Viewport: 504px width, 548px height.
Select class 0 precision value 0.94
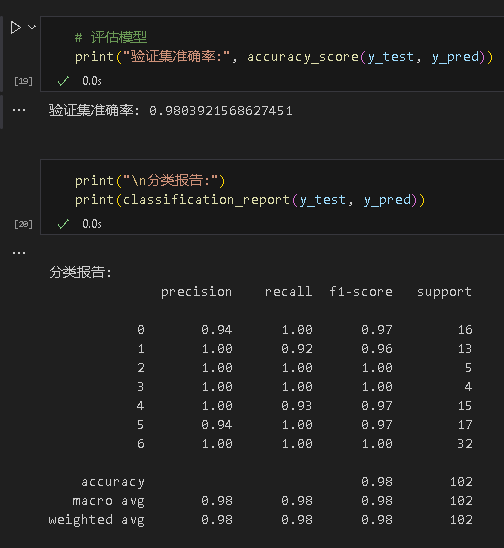[x=217, y=330]
